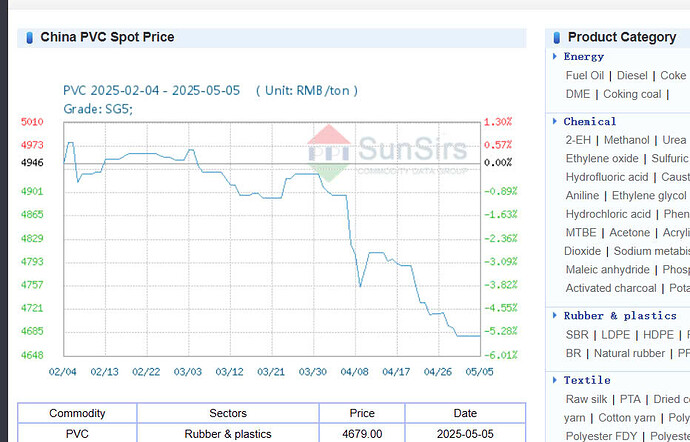Click the Grade: SG5 chart label
This screenshot has width=690, height=442.
click(x=98, y=109)
